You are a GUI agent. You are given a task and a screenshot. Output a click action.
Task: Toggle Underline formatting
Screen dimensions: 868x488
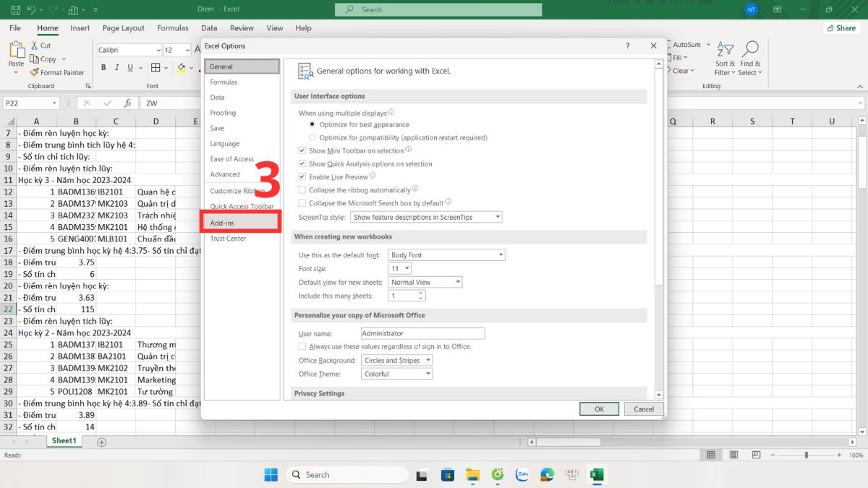pos(130,67)
